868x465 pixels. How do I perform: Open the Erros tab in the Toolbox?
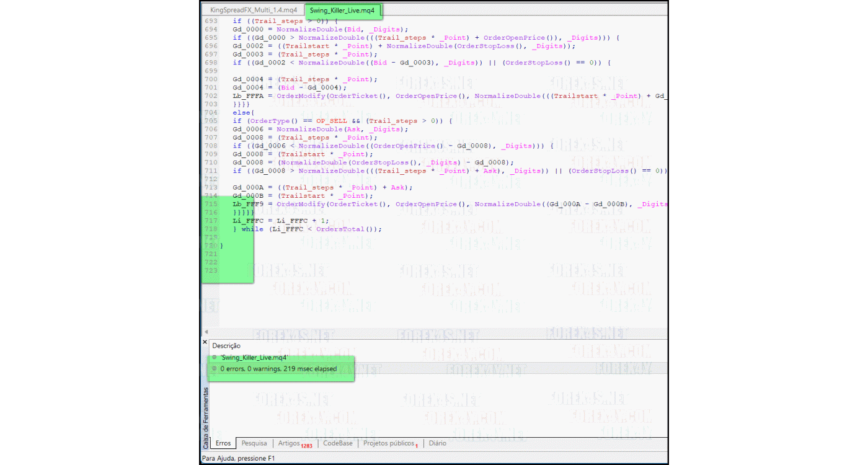[x=223, y=443]
